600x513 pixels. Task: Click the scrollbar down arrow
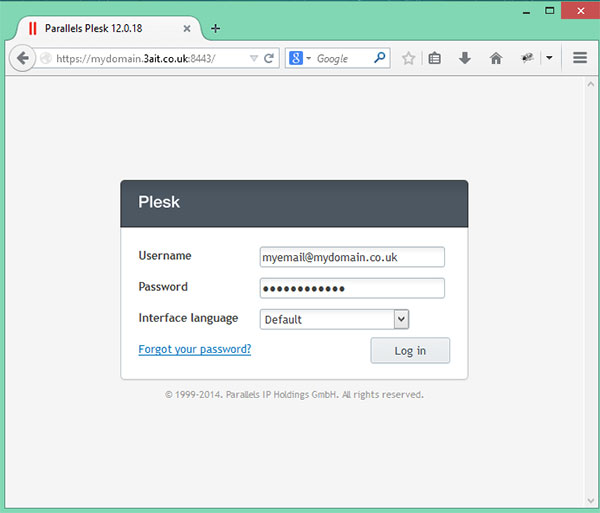pos(590,500)
